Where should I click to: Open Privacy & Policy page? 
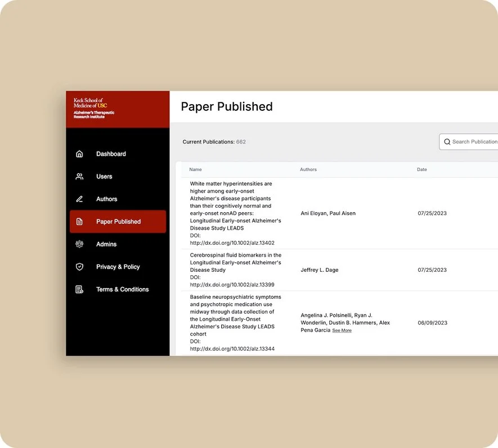118,267
